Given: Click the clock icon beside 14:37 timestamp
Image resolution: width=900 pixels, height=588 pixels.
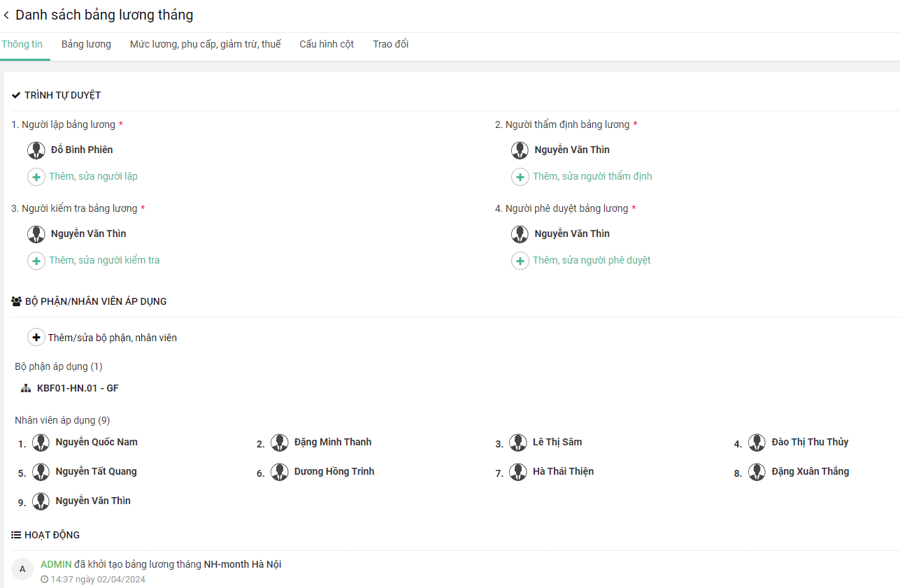Looking at the screenshot, I should point(44,580).
